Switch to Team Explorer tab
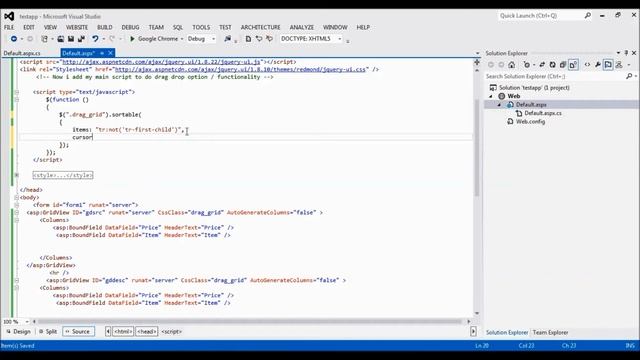Screen dimensions: 640x360 550,332
